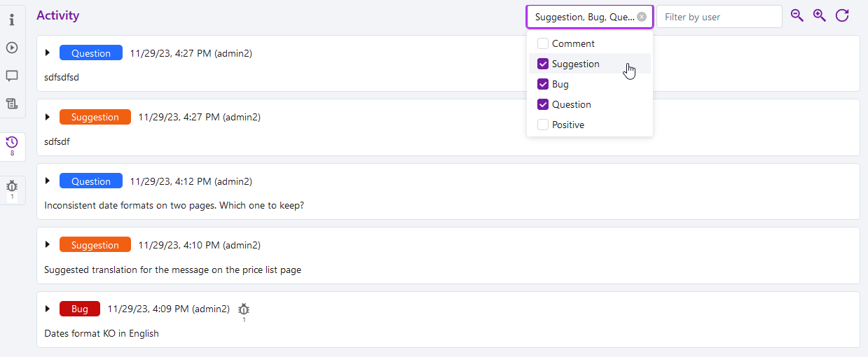Check the Positive filter option
This screenshot has width=868, height=357.
[543, 125]
